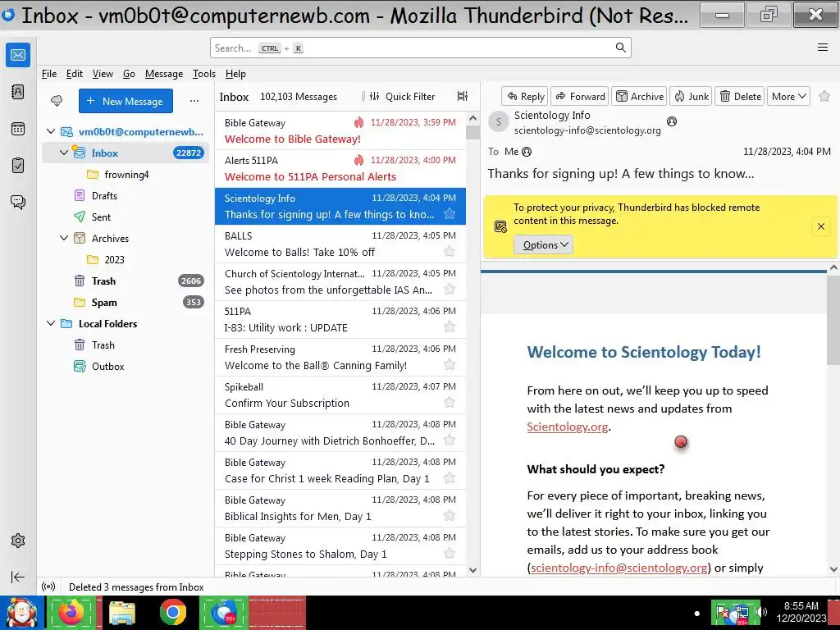Click the online status indicator icon
The height and width of the screenshot is (630, 840).
(x=48, y=587)
